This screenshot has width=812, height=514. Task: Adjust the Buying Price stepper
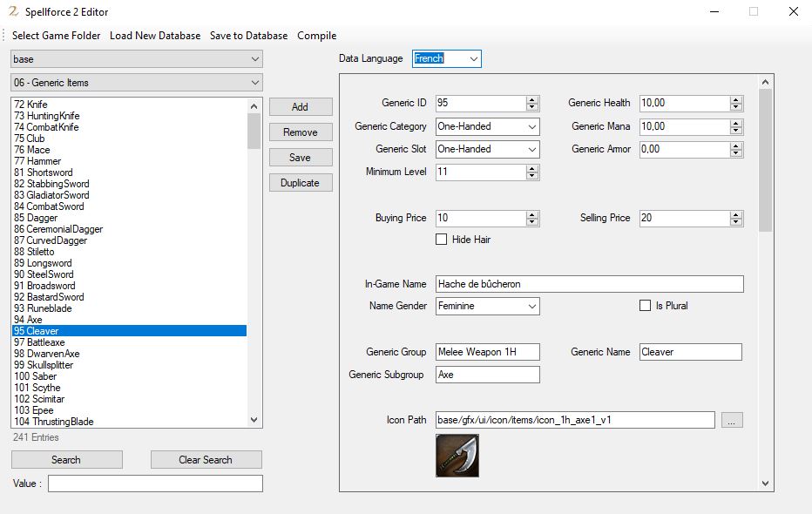(531, 219)
